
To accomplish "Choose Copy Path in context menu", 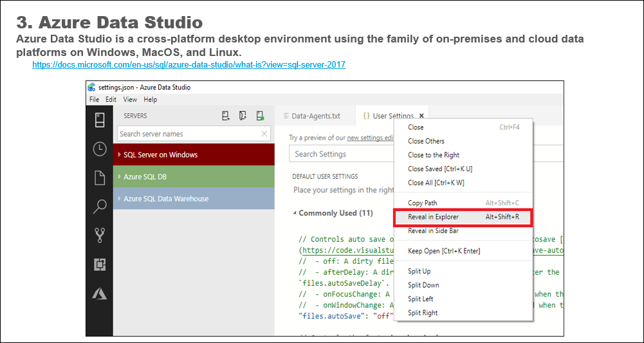I will (x=463, y=203).
